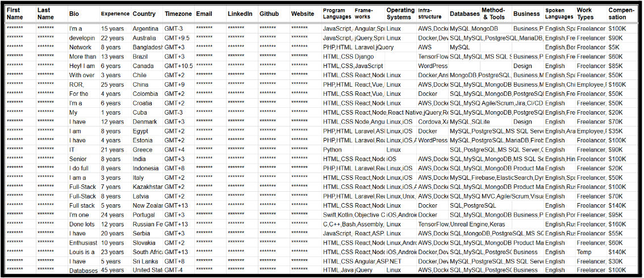
Task: Select the Argentina country cell
Action: 147,29
